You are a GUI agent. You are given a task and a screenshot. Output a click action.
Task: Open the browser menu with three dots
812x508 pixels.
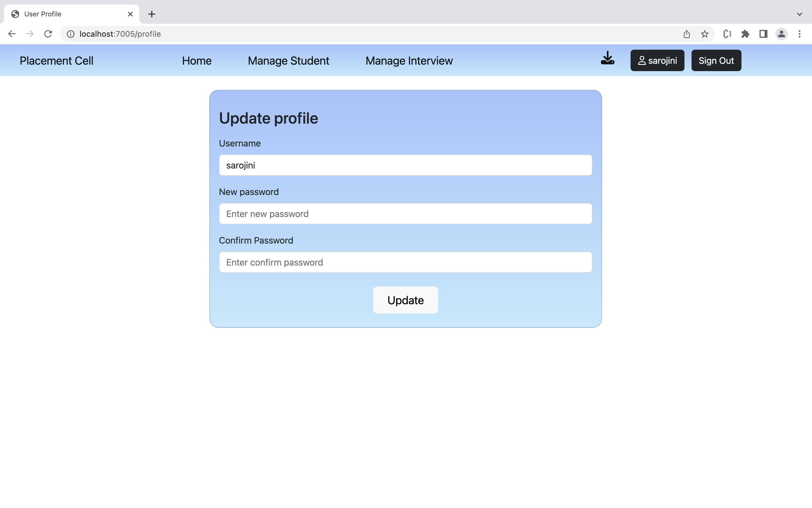pyautogui.click(x=800, y=34)
